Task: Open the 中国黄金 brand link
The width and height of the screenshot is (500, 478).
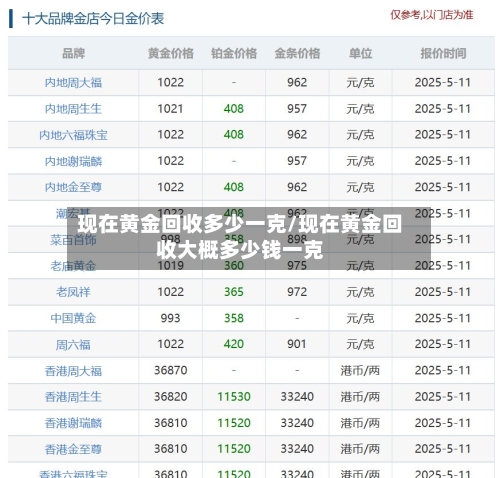Action: tap(73, 318)
